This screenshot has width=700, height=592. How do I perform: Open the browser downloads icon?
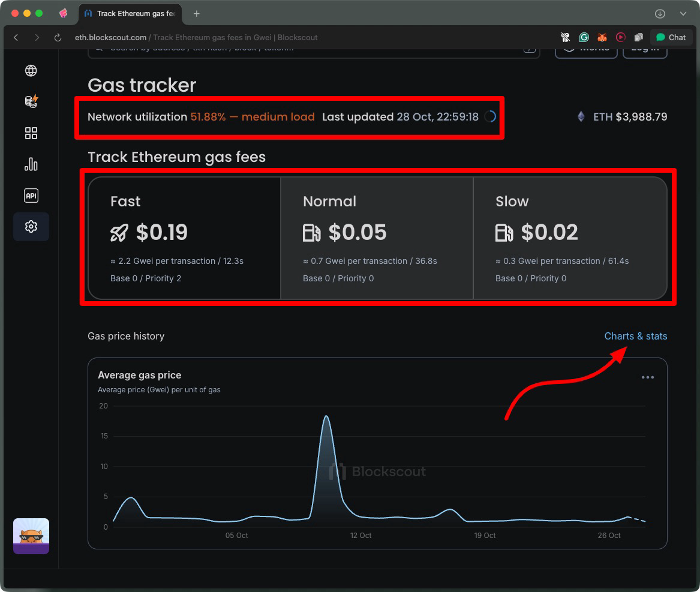[x=660, y=13]
